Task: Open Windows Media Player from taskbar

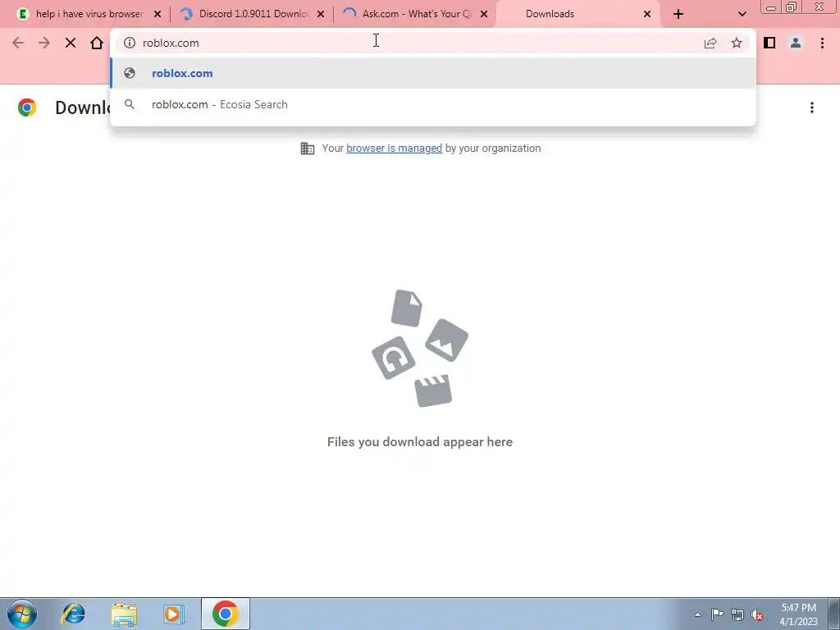Action: [173, 614]
